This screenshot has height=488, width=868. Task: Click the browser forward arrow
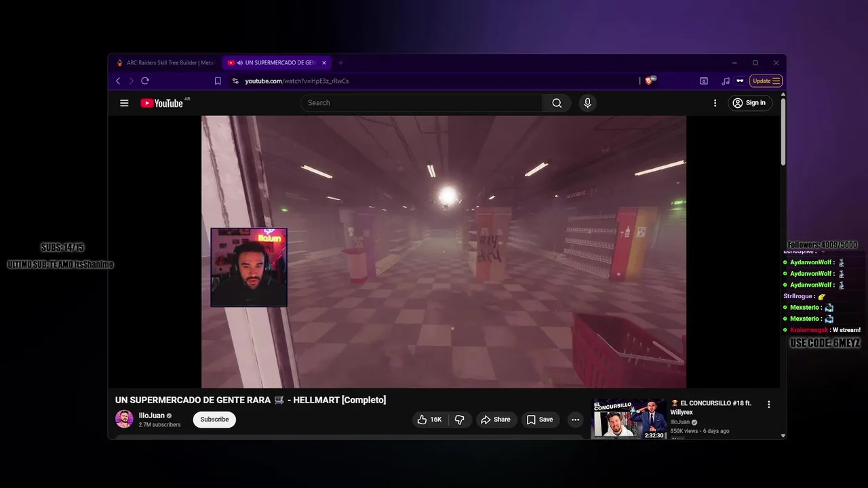click(131, 81)
